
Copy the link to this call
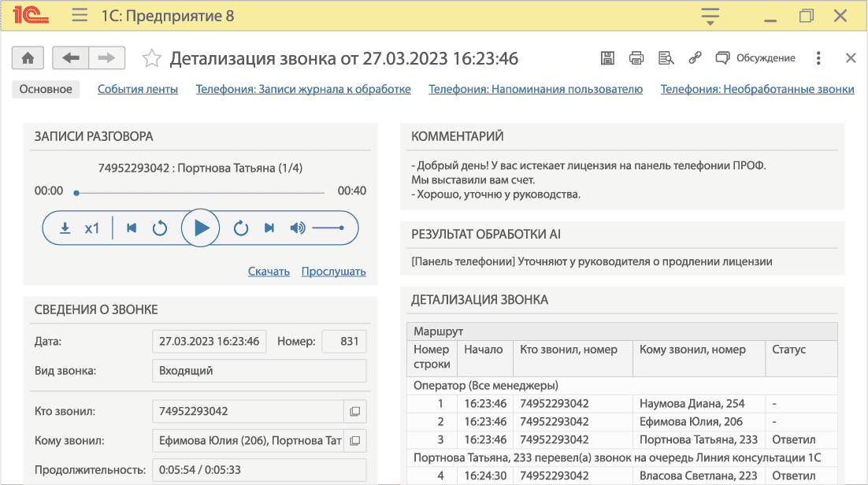695,57
